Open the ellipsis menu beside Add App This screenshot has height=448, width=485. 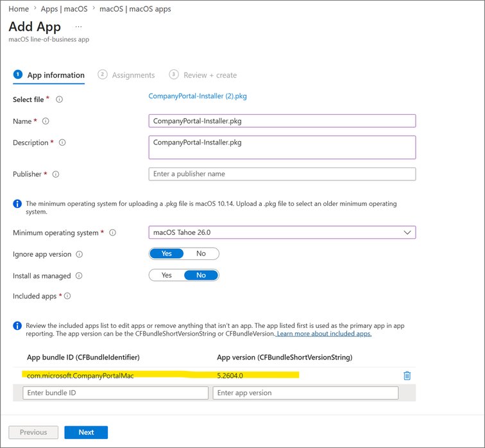[x=78, y=26]
